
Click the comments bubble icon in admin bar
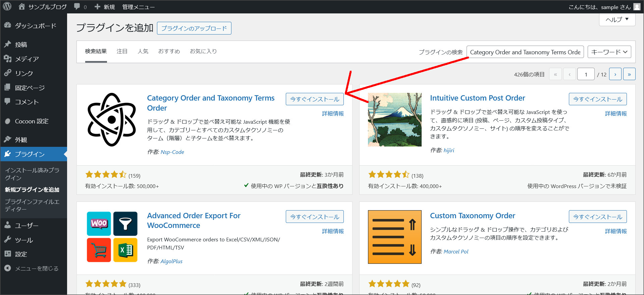point(77,7)
